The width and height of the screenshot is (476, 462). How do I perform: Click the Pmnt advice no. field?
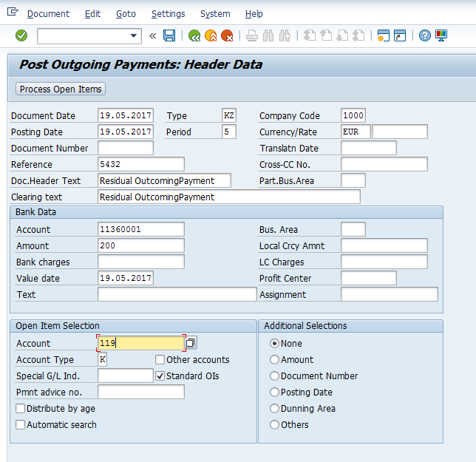[140, 393]
